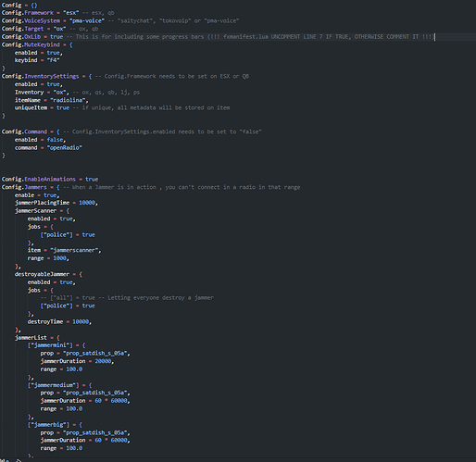Screen dimensions: 476x462
Task: Click the jammermini jammerDuration 20000 value
Action: [x=103, y=361]
